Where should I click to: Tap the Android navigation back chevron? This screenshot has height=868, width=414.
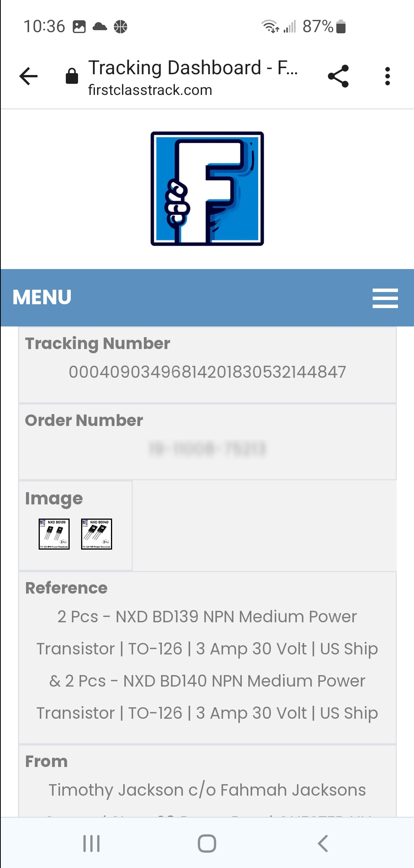tap(323, 844)
